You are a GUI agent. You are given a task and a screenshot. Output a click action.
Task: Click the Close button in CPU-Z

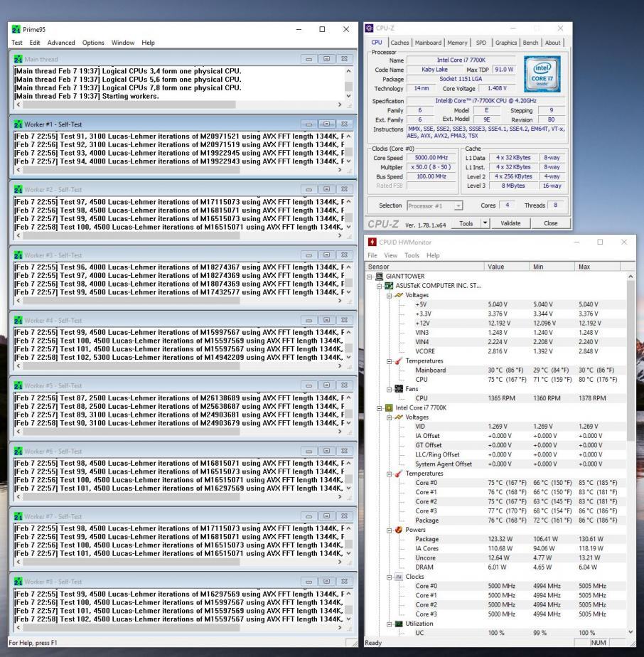coord(551,223)
